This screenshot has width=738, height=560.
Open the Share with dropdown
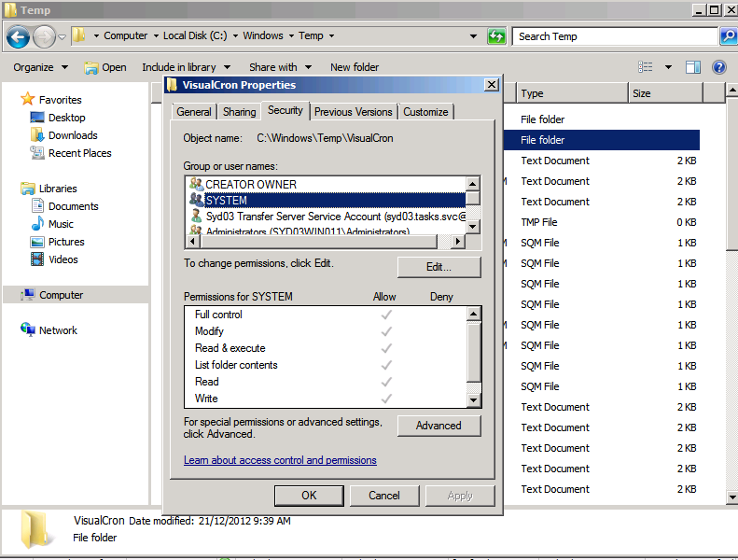[x=278, y=67]
